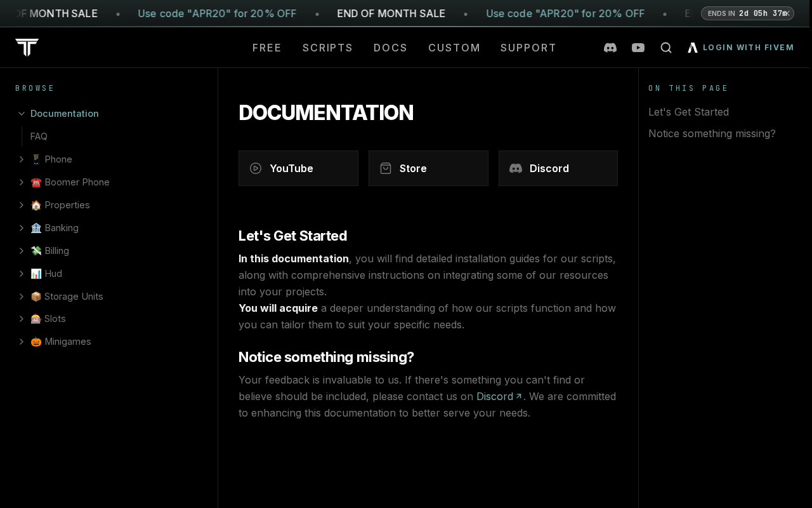Open Discord via header icon
The image size is (812, 508).
(610, 48)
